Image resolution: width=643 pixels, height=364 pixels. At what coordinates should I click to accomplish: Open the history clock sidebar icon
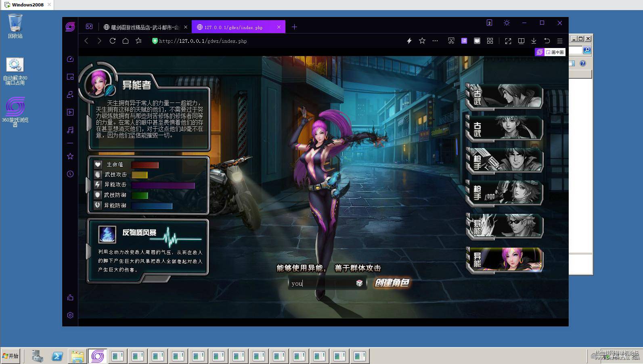click(70, 174)
